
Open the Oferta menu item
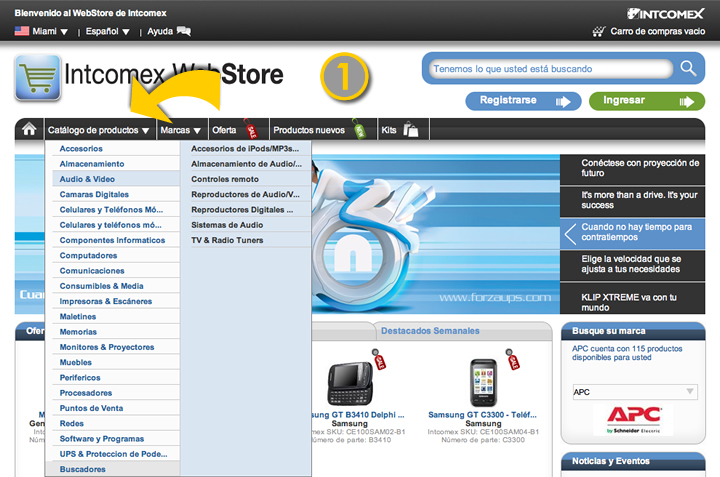[224, 130]
